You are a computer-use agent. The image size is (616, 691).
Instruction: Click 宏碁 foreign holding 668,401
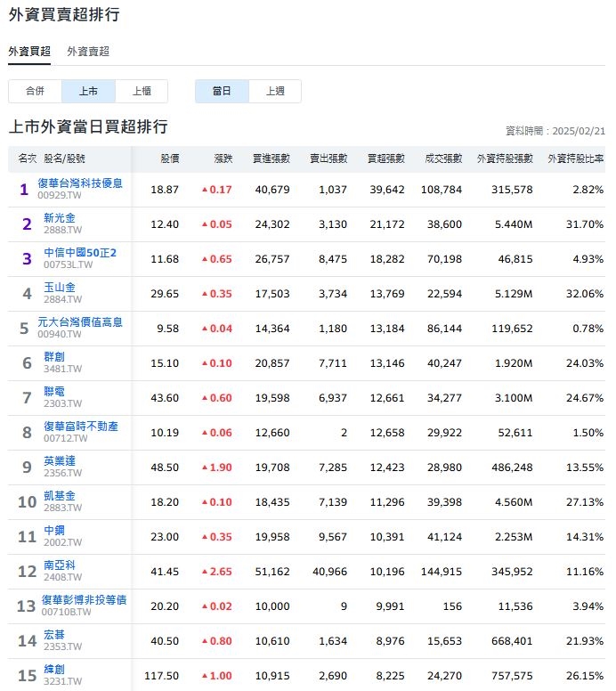(512, 641)
